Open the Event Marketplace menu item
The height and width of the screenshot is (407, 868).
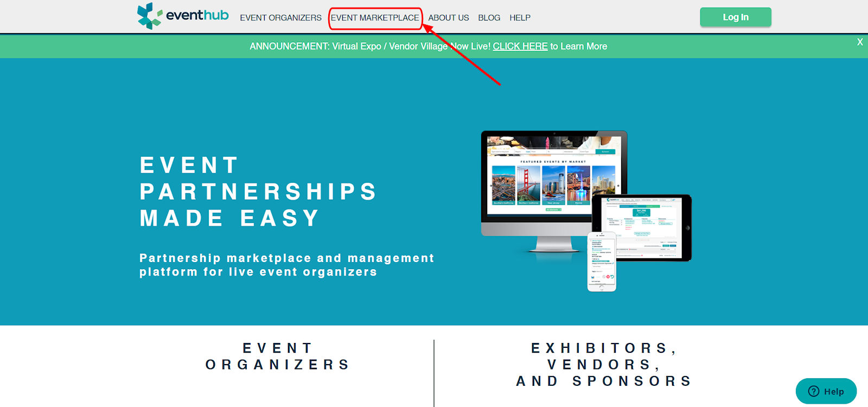[x=375, y=17]
